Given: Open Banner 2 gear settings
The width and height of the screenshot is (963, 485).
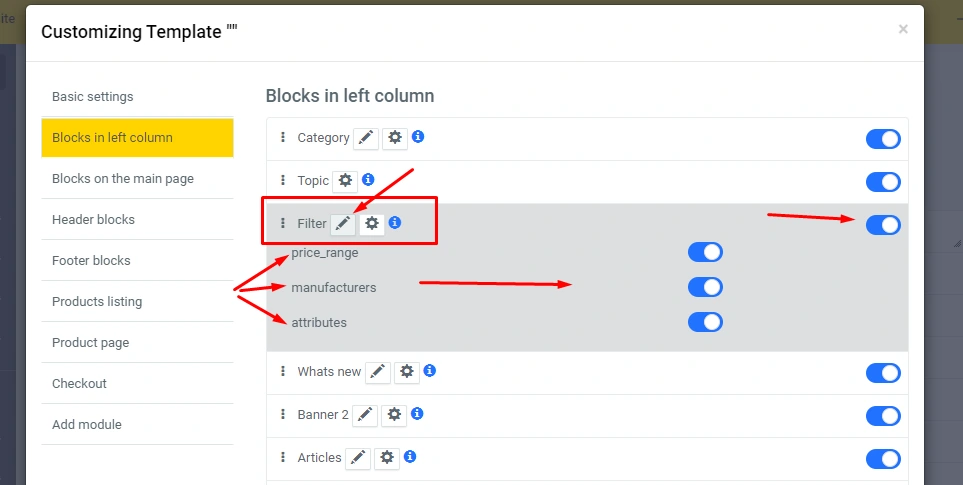Looking at the screenshot, I should click(394, 415).
